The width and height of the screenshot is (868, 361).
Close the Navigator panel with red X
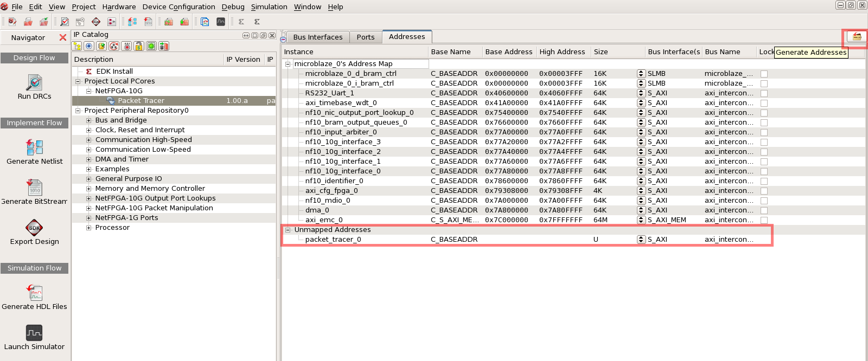point(63,37)
